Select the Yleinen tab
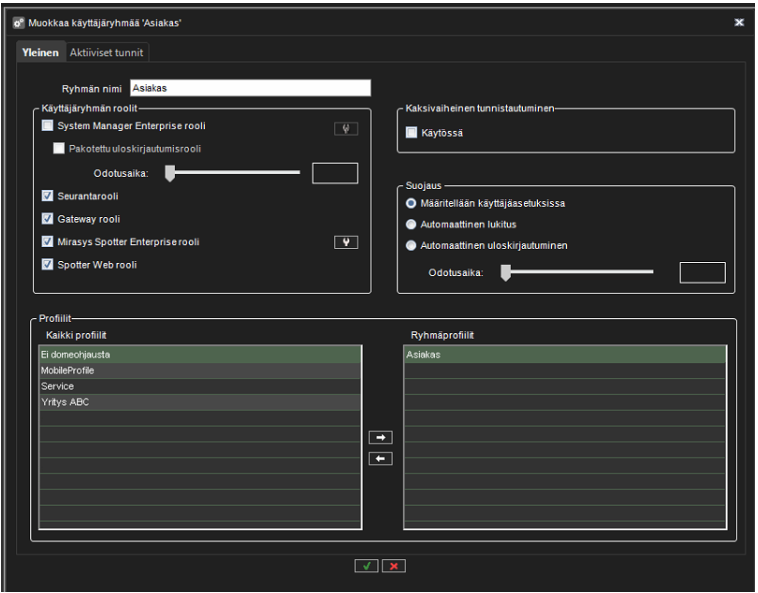 pyautogui.click(x=40, y=52)
